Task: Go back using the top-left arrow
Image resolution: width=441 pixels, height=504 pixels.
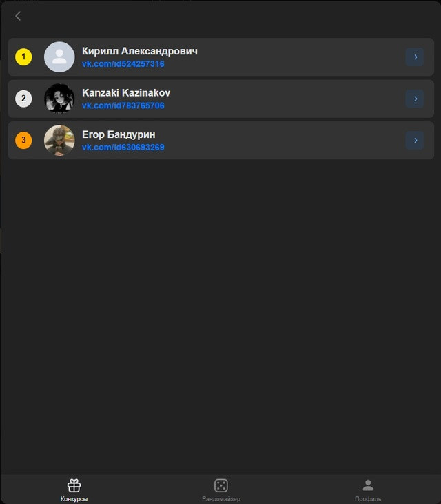Action: point(18,16)
